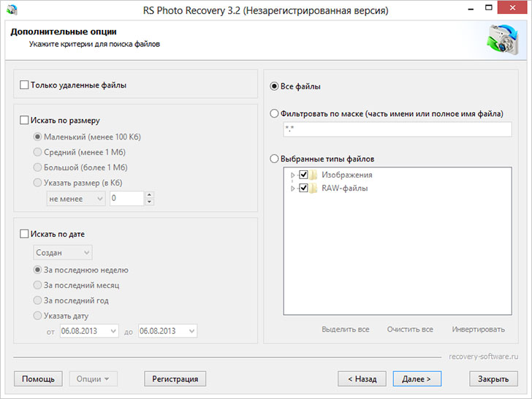The width and height of the screenshot is (532, 399).
Task: Open the до date picker dropdown
Action: point(191,331)
